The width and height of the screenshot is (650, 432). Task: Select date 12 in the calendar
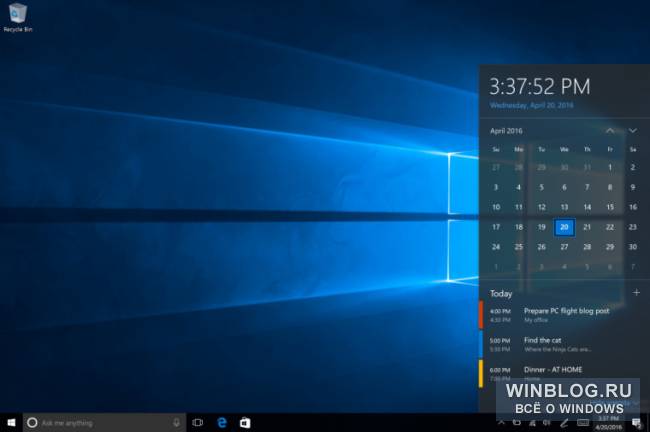pyautogui.click(x=541, y=207)
